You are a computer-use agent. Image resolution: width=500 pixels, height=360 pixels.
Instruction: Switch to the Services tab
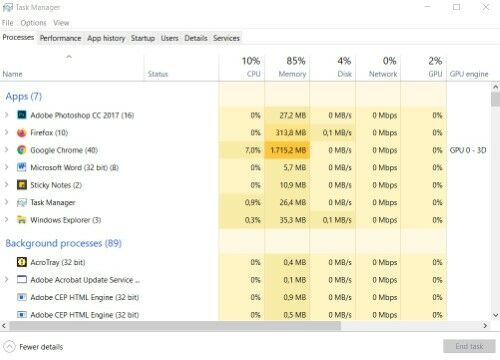point(226,38)
